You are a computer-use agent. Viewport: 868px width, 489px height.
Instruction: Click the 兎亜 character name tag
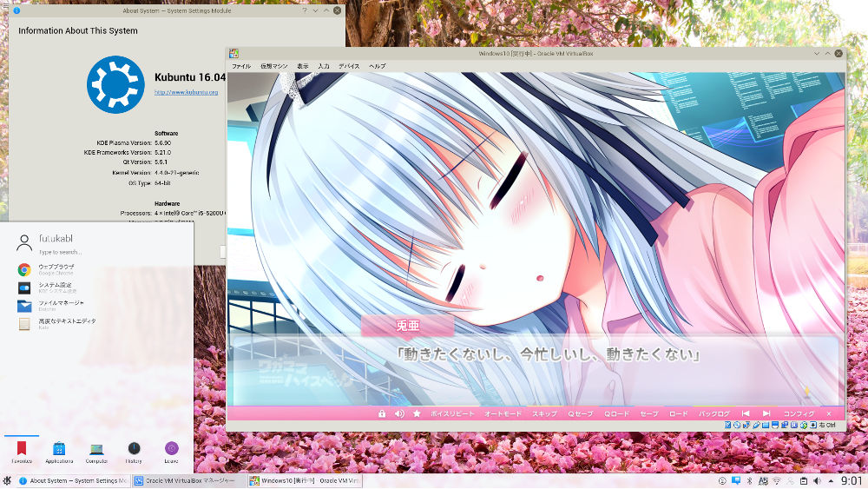[407, 325]
